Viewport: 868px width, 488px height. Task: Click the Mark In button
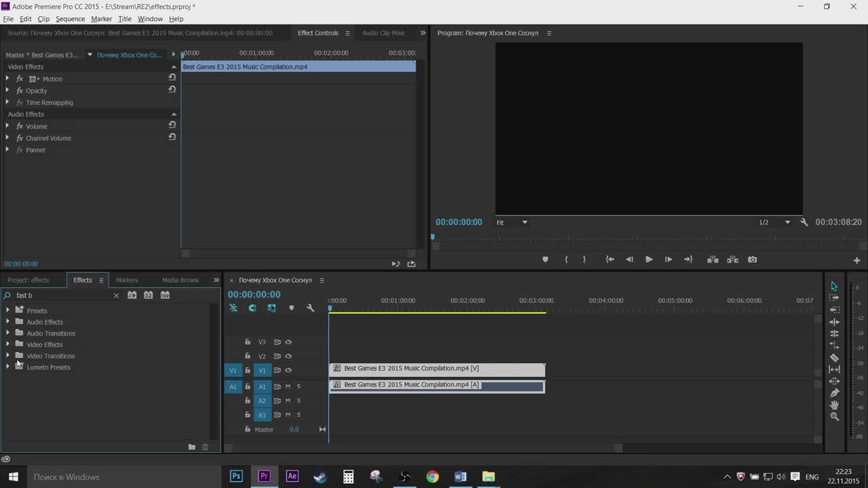point(566,260)
